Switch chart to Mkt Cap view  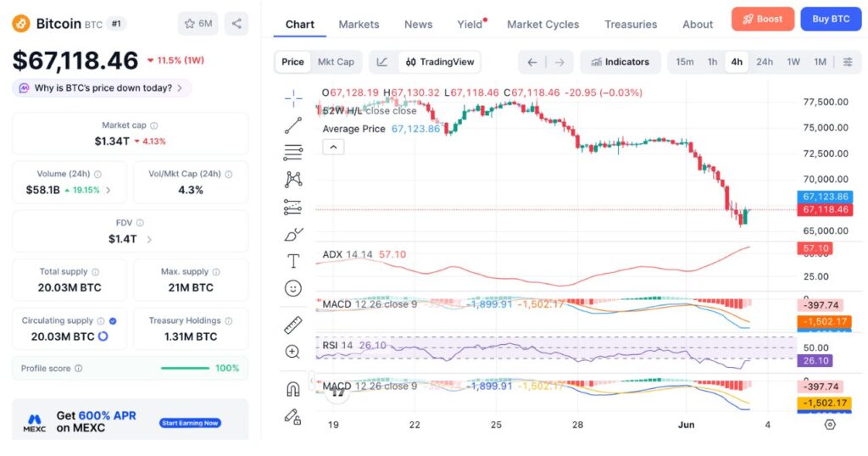[x=336, y=62]
